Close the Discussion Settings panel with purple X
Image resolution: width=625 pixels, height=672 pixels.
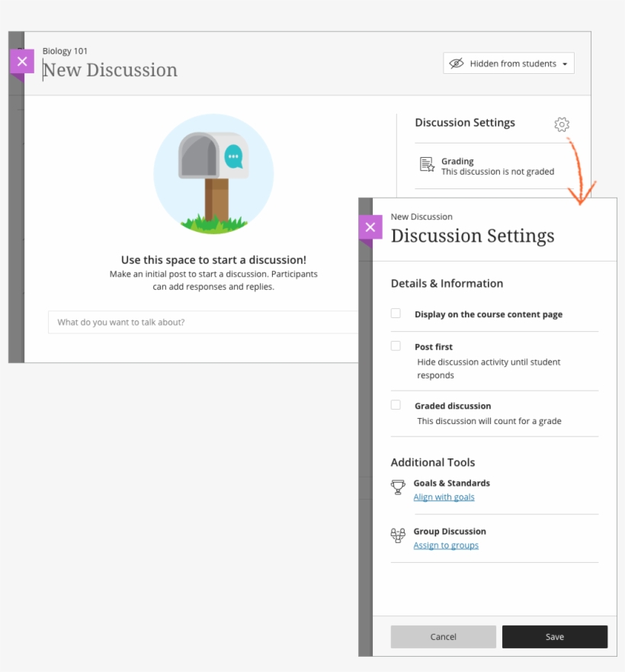370,227
